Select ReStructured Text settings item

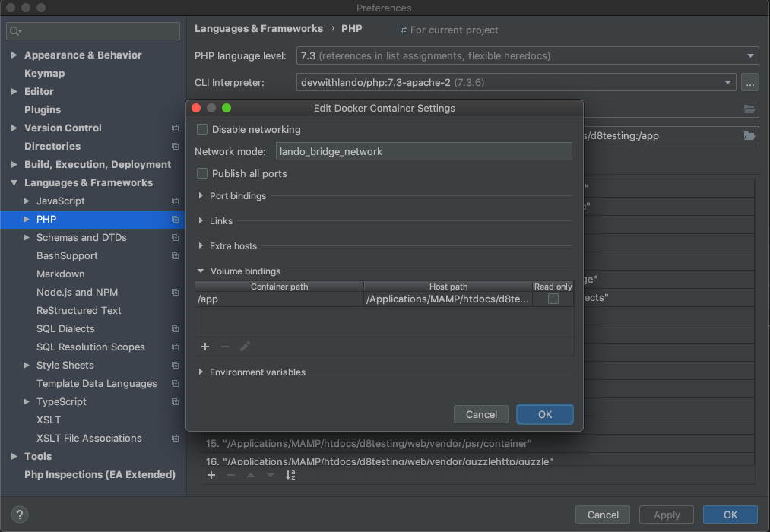tap(78, 311)
